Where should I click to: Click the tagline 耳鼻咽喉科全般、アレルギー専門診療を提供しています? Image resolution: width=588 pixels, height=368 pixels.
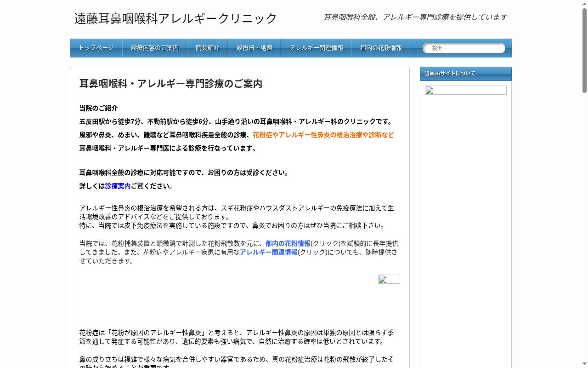coord(415,17)
